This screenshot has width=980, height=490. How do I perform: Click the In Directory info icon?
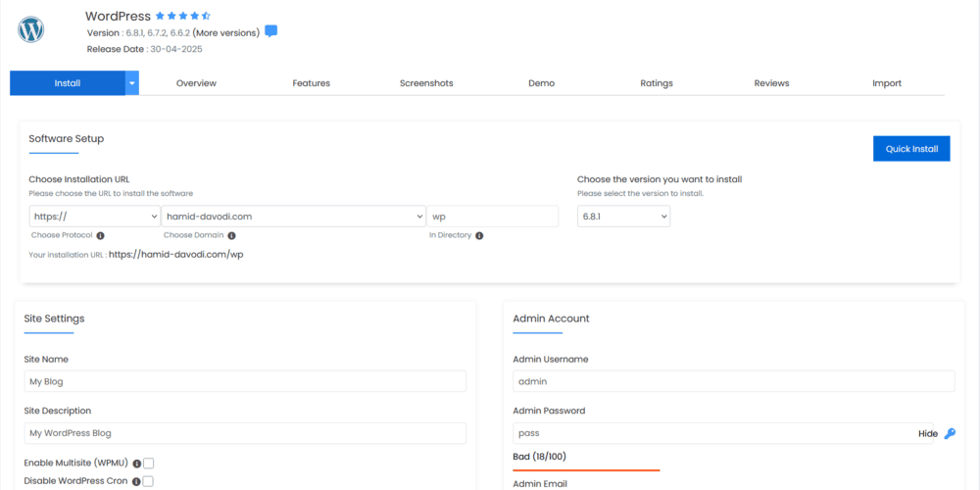pyautogui.click(x=479, y=235)
